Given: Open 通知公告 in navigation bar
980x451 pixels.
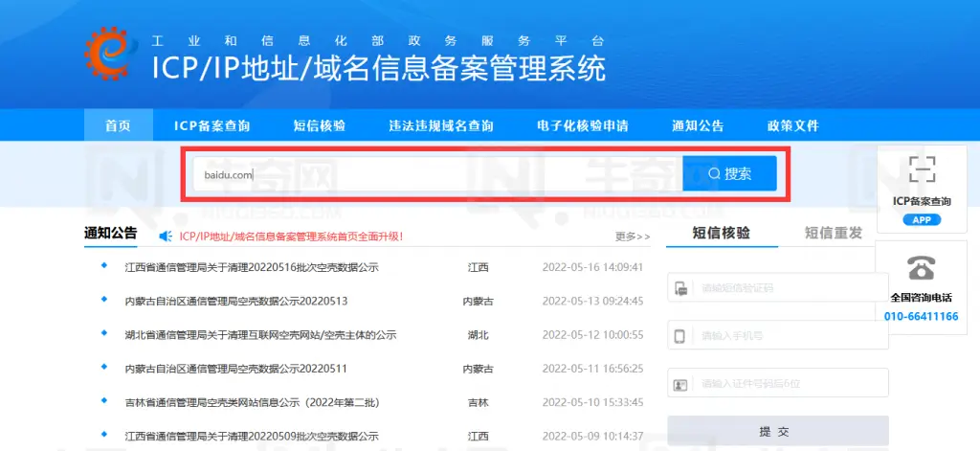Looking at the screenshot, I should tap(698, 125).
